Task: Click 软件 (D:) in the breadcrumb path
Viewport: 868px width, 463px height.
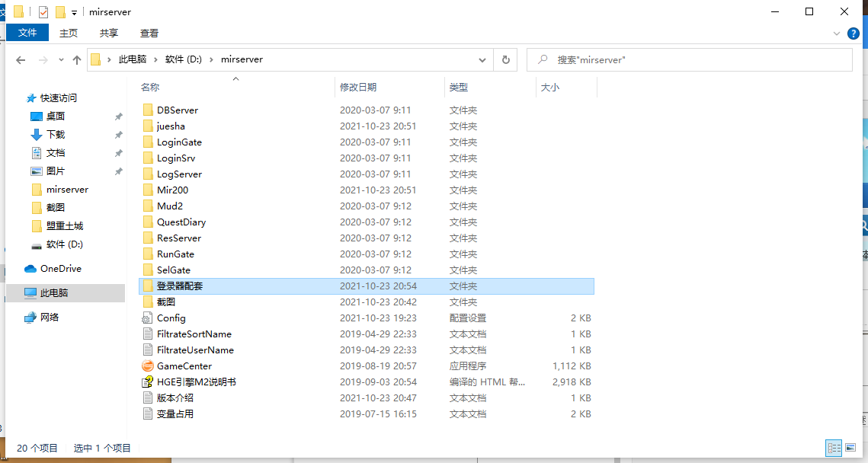Action: click(x=183, y=59)
